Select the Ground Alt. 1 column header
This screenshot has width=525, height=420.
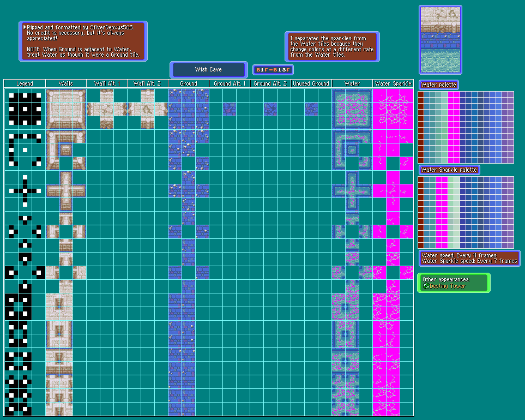[230, 83]
